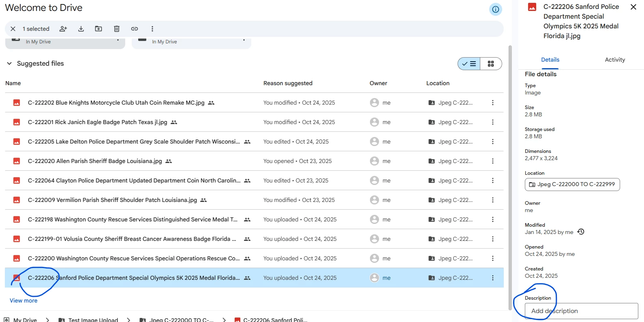Viewport: 644px width, 322px height.
Task: Switch to list layout view
Action: pyautogui.click(x=469, y=64)
